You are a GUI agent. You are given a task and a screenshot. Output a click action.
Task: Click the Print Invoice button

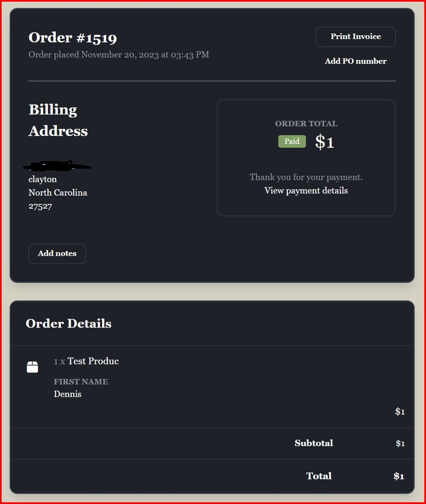355,37
